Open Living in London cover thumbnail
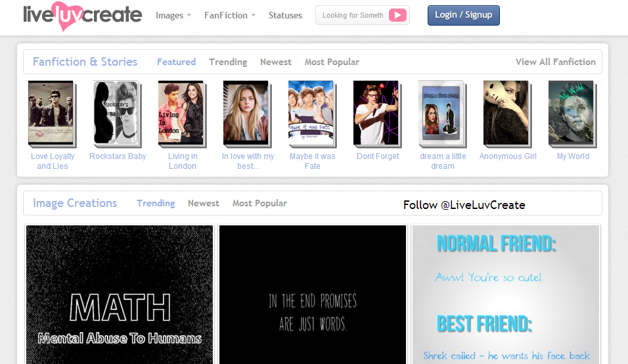 [x=182, y=114]
